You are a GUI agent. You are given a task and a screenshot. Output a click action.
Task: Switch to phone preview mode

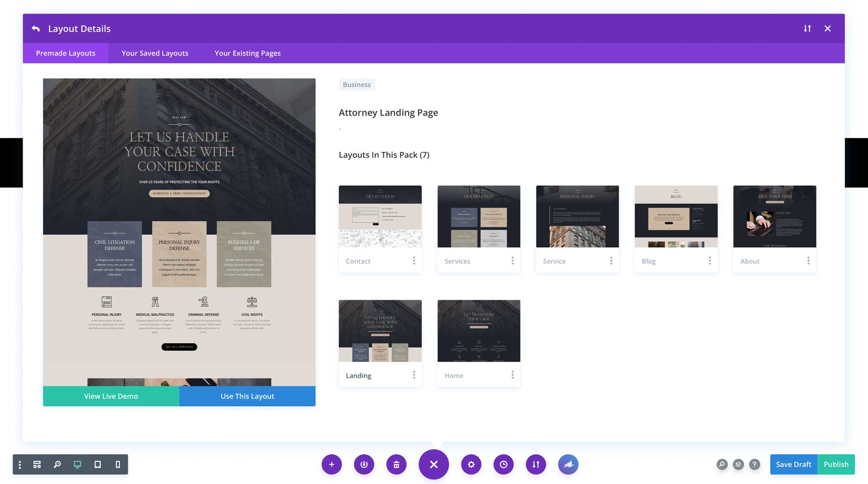(x=117, y=464)
